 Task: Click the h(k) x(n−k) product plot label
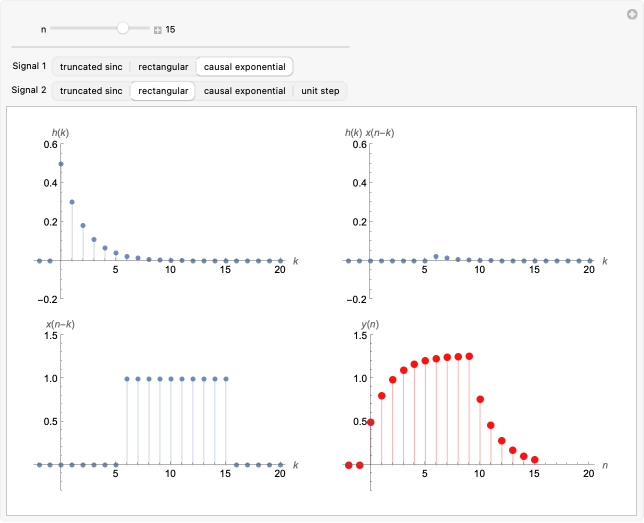(368, 132)
